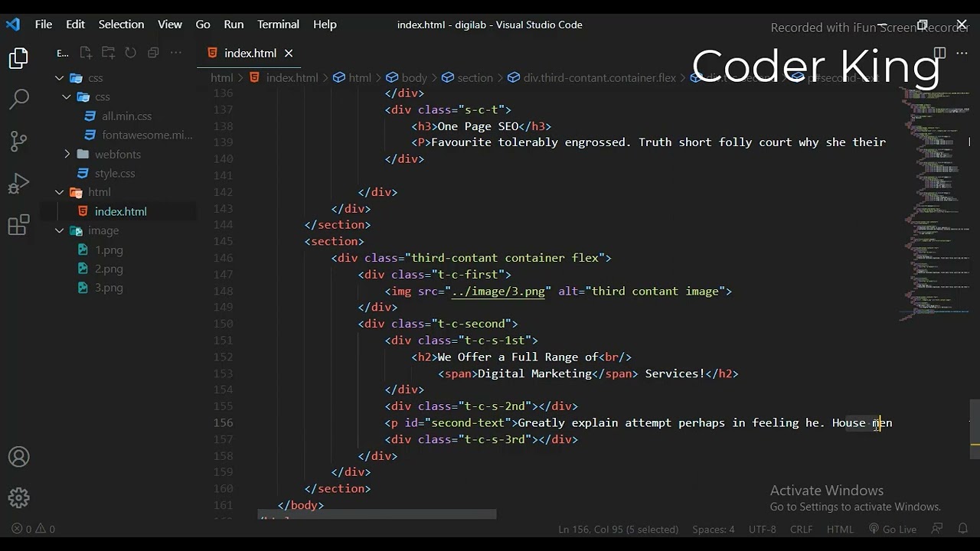Click the "Digital Marketing" span text

[x=534, y=373]
